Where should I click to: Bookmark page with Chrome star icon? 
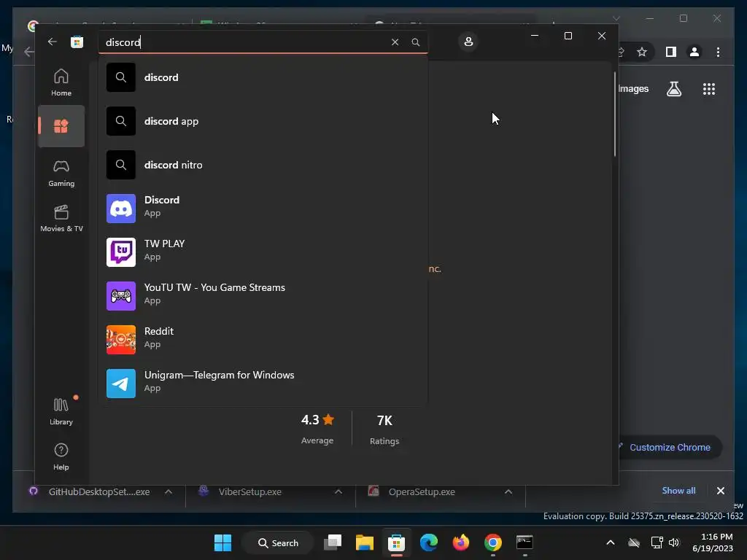642,52
